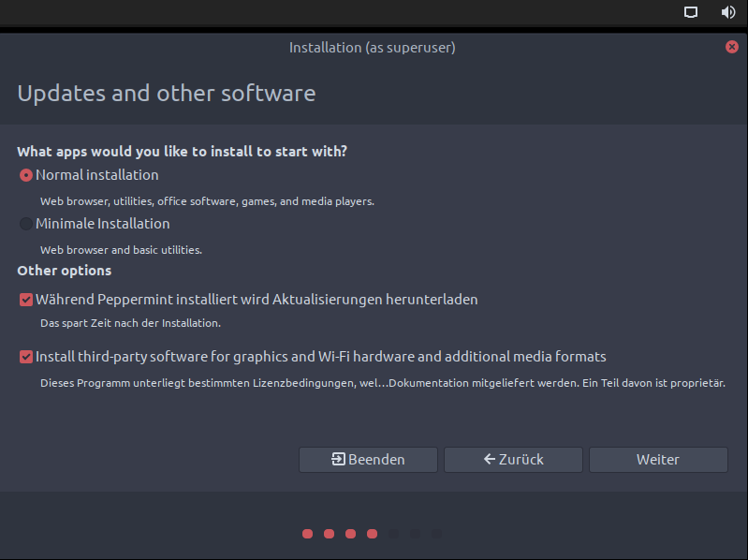748x560 pixels.
Task: Click the Installation (as superuser) title bar
Action: tap(373, 47)
